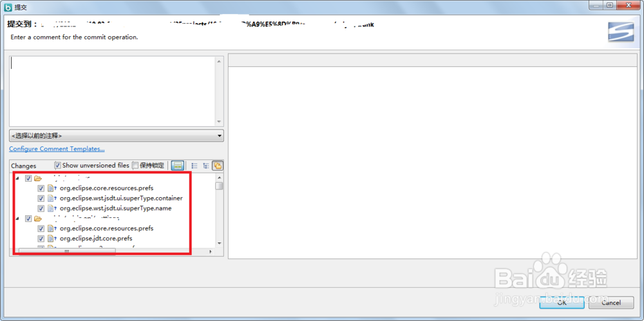Uncheck Show unversioned files

point(58,165)
